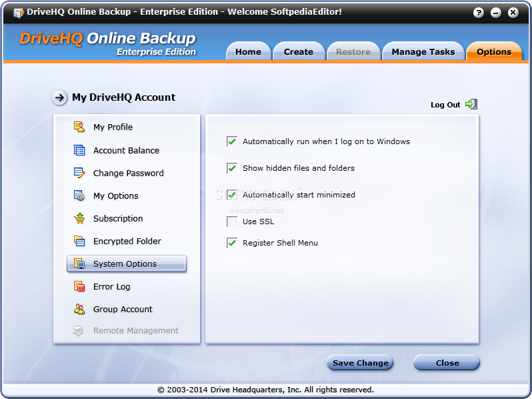Image resolution: width=532 pixels, height=399 pixels.
Task: Open the Create tab
Action: (299, 51)
